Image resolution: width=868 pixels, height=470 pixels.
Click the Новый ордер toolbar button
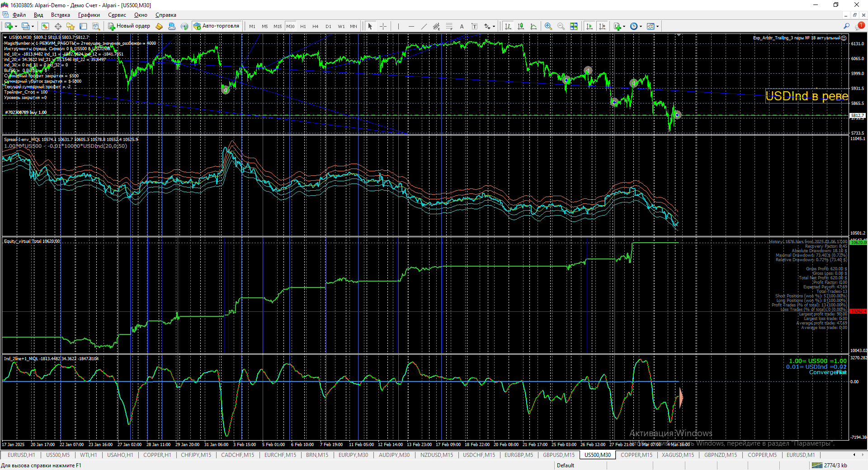point(129,26)
